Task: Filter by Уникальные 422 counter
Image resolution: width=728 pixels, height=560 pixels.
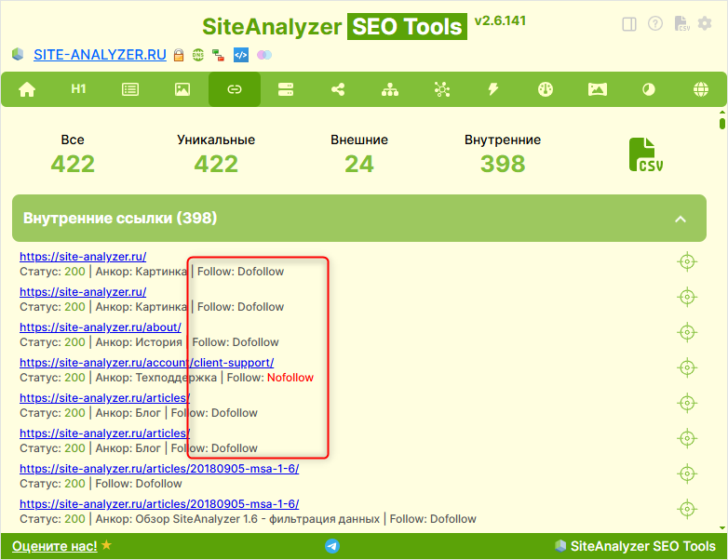Action: point(216,155)
